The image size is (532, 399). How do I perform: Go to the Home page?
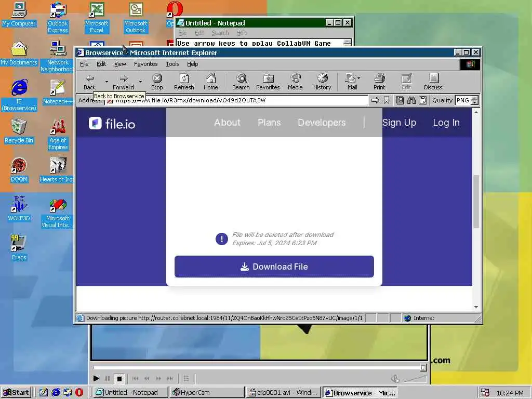211,82
